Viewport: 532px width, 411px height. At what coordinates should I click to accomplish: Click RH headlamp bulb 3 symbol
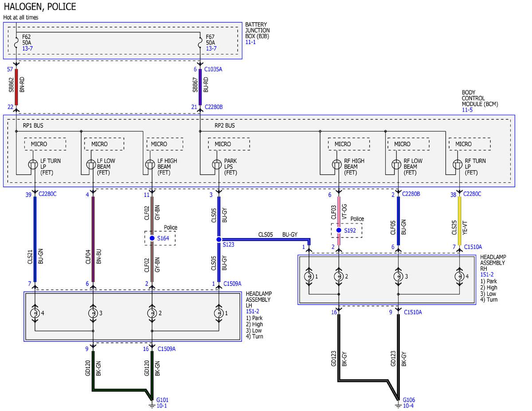pos(398,276)
